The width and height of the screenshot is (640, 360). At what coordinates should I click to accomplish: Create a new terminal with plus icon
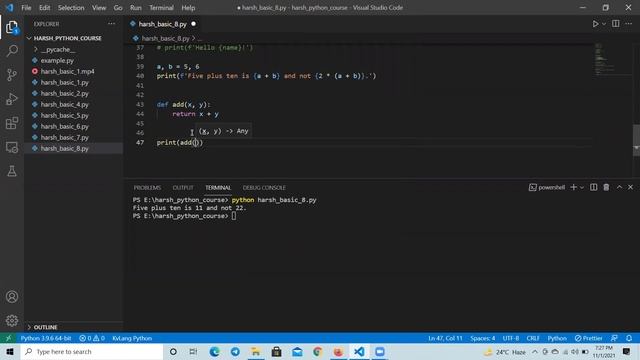573,187
